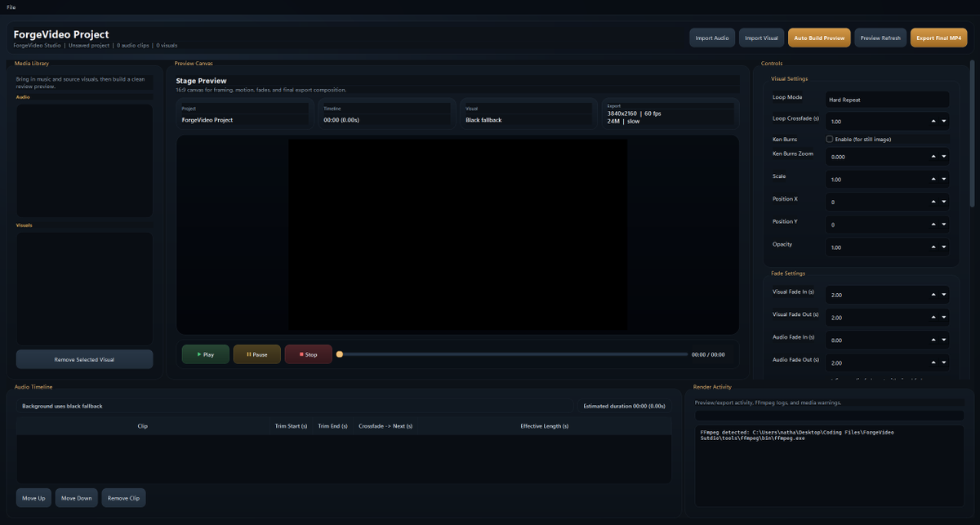Decrease Opacity with down arrow
Viewport: 980px width, 525px height.
(944, 247)
